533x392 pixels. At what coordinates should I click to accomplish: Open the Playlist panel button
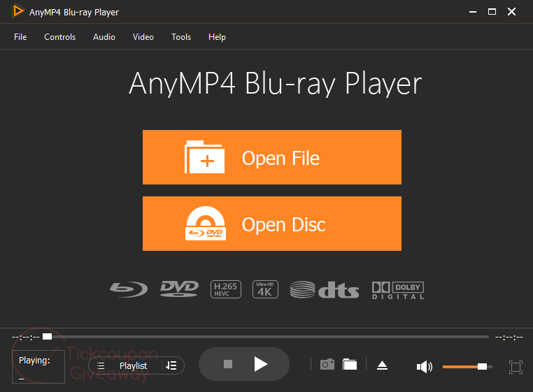[x=133, y=366]
